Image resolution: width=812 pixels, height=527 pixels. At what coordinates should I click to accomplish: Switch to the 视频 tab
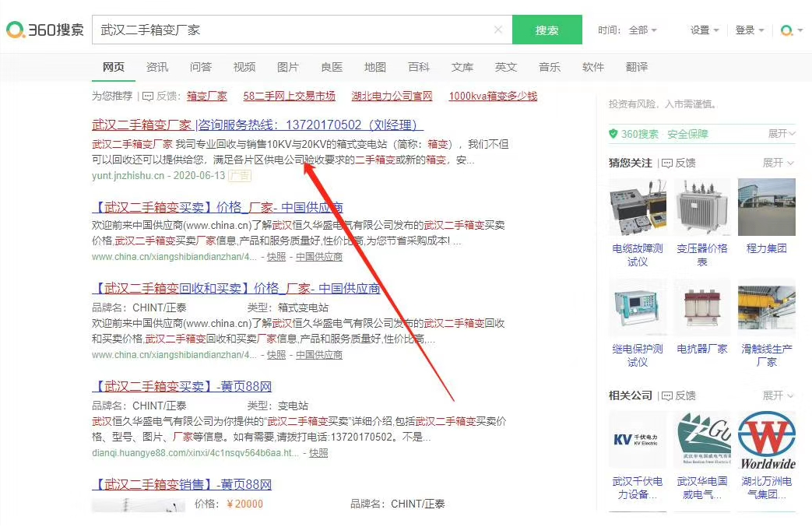tap(244, 67)
